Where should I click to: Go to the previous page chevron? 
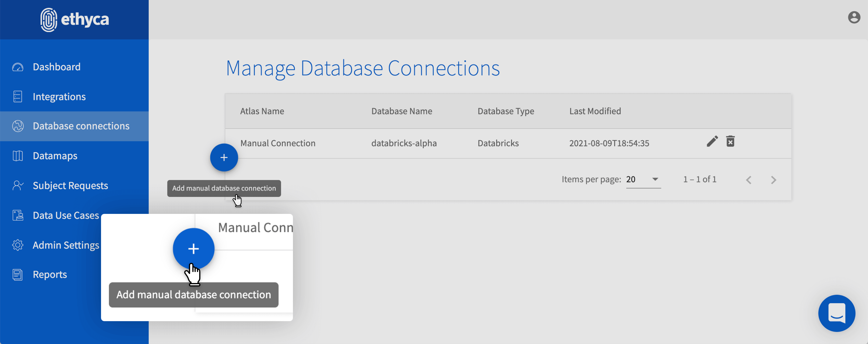coord(748,180)
